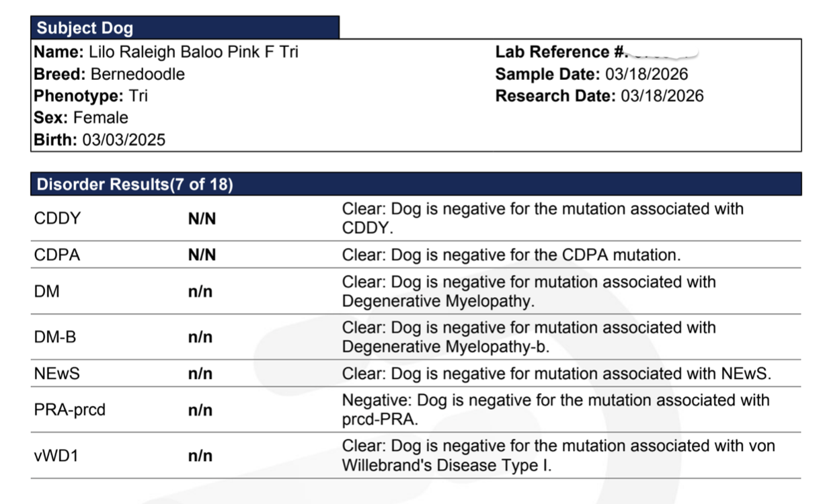Click the Phenotype Tri field
This screenshot has height=504, width=823.
(91, 95)
